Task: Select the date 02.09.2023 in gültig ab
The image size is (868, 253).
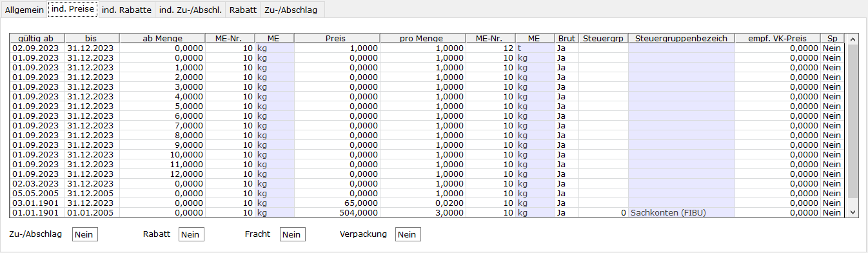Action: tap(37, 48)
